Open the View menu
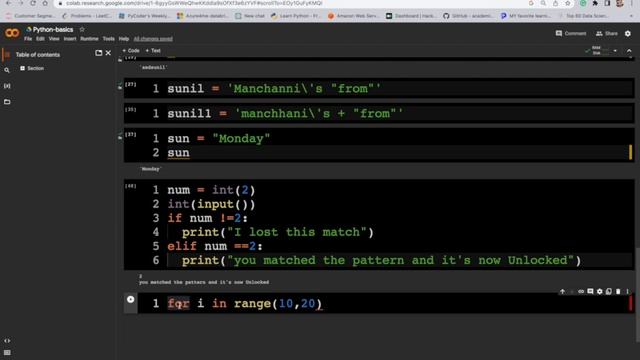 [54, 39]
